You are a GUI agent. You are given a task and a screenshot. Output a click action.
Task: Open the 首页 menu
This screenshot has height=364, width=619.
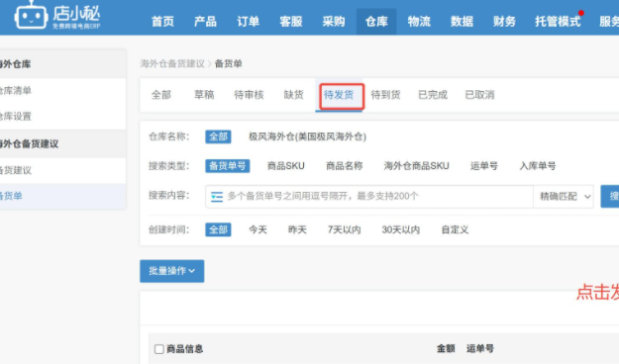[162, 22]
